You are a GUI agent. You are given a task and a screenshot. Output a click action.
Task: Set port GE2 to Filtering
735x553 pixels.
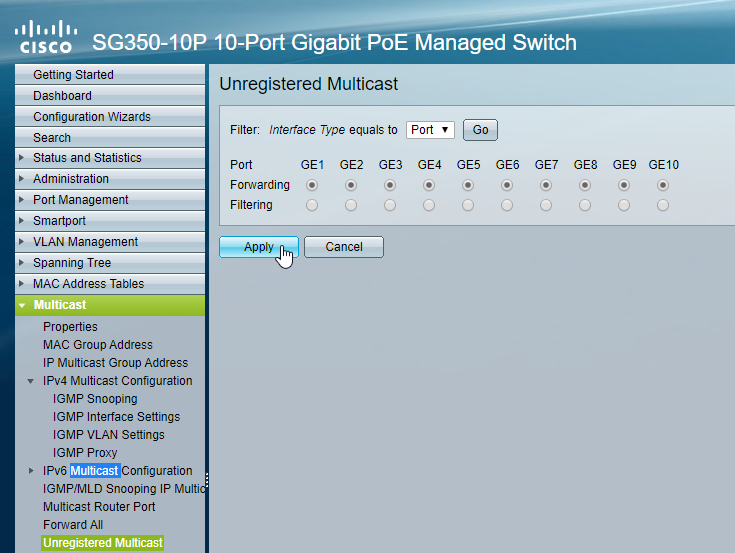tap(351, 205)
